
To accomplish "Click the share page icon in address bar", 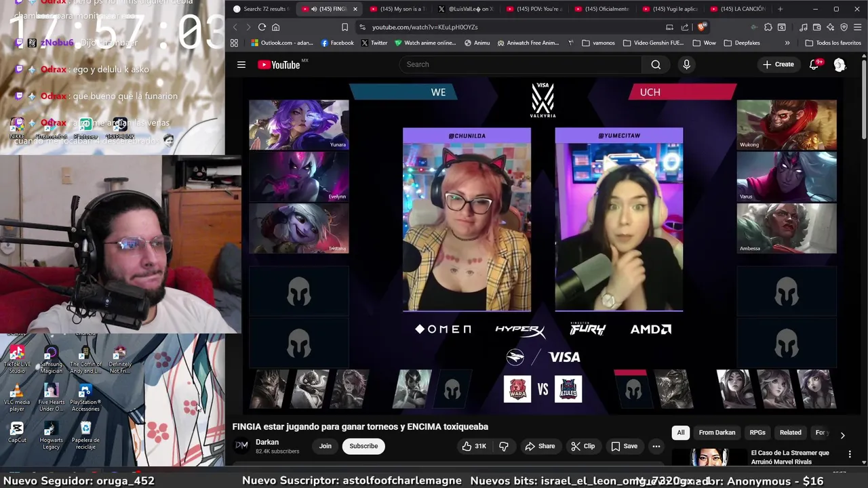I will (x=685, y=27).
